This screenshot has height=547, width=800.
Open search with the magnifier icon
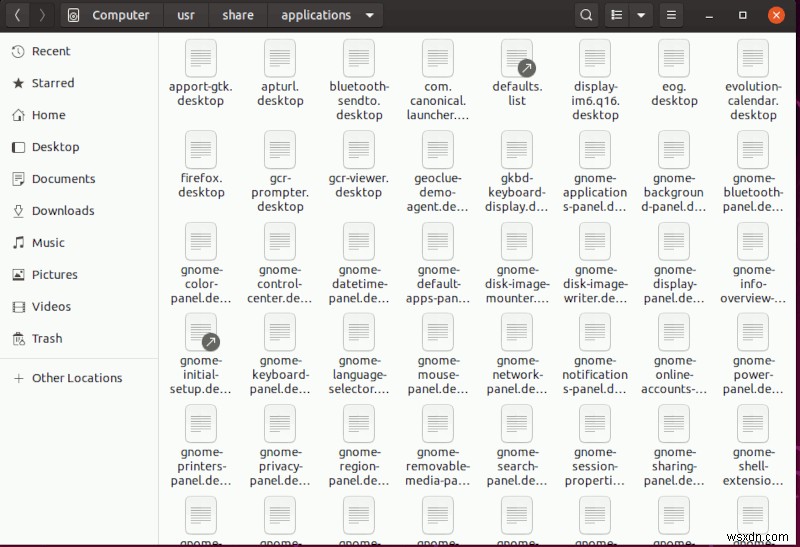pyautogui.click(x=587, y=15)
